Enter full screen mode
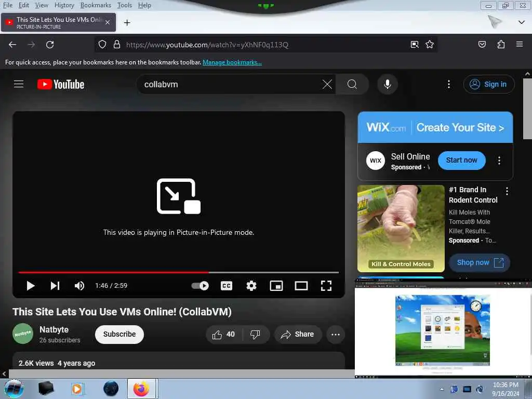 [326, 286]
